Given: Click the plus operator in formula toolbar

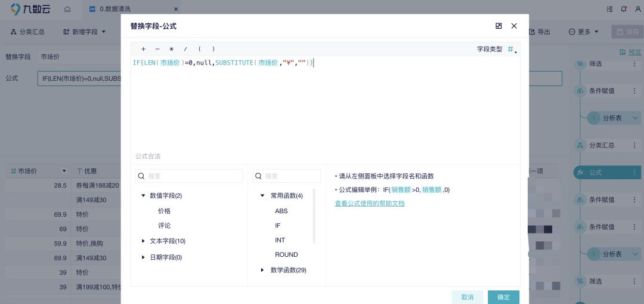Looking at the screenshot, I should click(143, 49).
